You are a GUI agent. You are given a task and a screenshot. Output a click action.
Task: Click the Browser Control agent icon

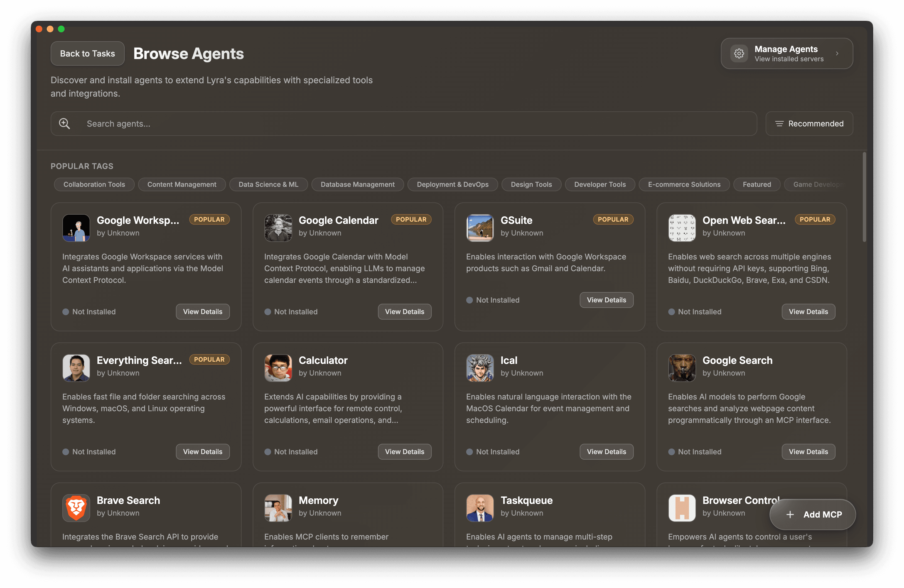coord(682,508)
